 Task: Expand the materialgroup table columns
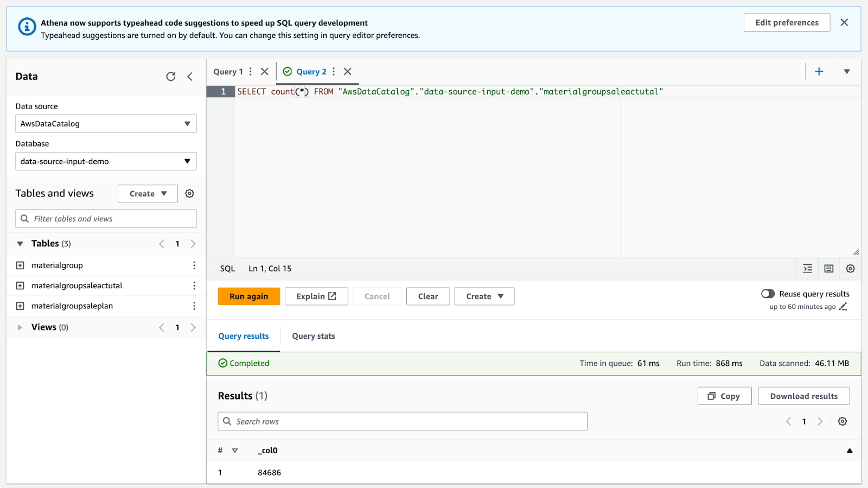coord(20,265)
